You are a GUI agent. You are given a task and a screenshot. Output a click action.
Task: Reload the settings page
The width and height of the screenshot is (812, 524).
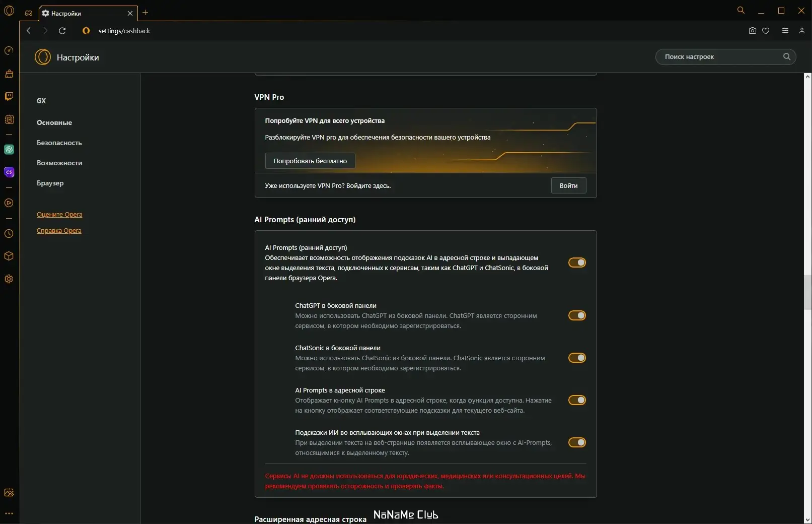pyautogui.click(x=62, y=31)
